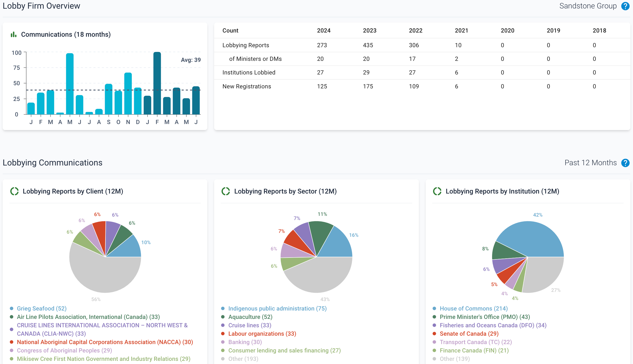Select Labour organizations (33) sector
Screen dimensions: 633x364
(x=262, y=334)
